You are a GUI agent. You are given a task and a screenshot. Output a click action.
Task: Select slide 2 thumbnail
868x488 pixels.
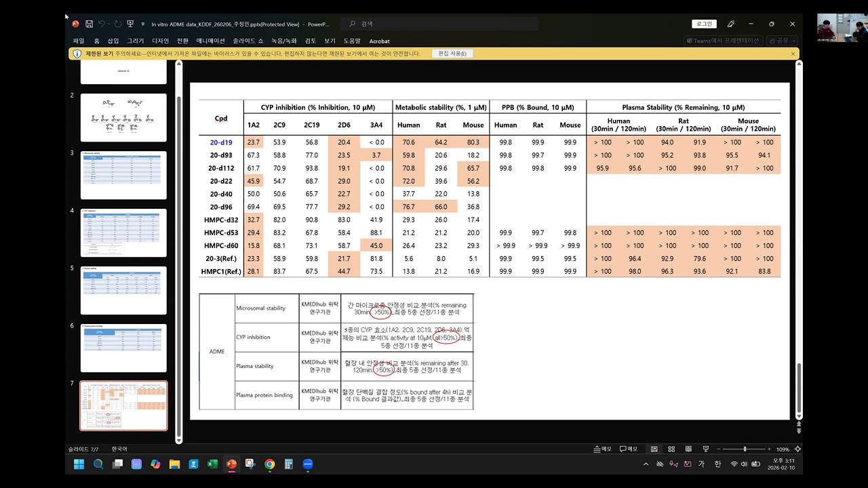123,117
